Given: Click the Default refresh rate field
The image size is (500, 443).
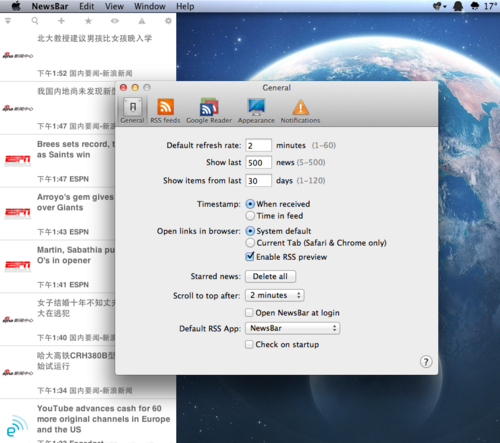Looking at the screenshot, I should (x=258, y=145).
